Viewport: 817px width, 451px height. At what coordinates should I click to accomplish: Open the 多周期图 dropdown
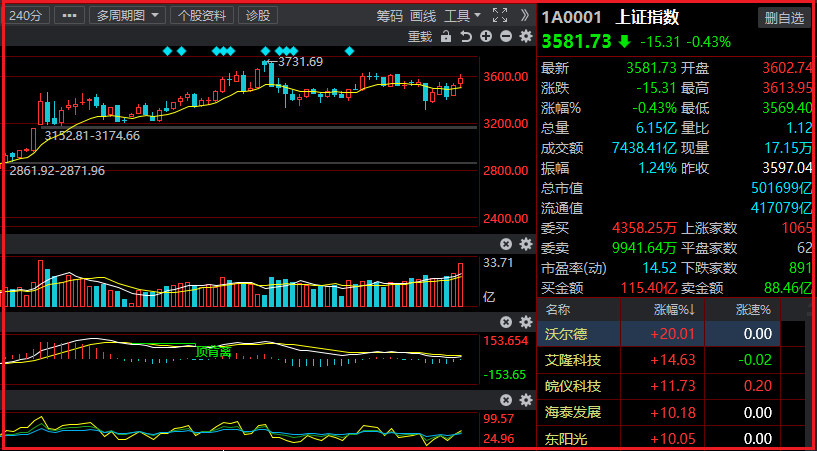point(127,15)
